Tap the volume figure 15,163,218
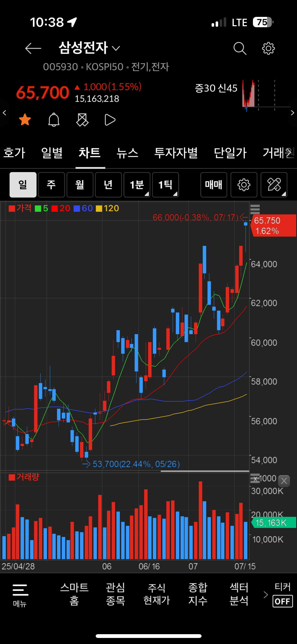The width and height of the screenshot is (297, 644). click(97, 99)
